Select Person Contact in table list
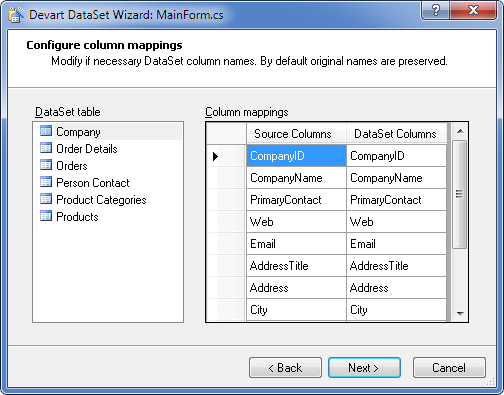504x395 pixels. point(93,183)
